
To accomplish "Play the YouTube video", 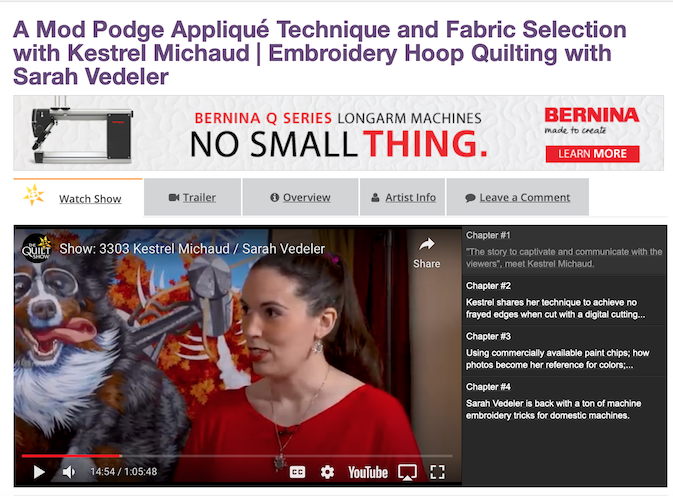I will pos(39,472).
